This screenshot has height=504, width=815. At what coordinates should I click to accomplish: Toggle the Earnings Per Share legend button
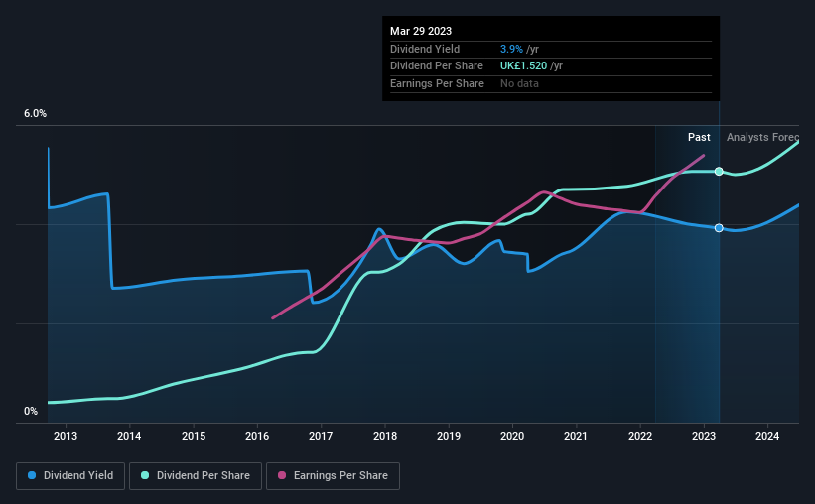(x=333, y=476)
